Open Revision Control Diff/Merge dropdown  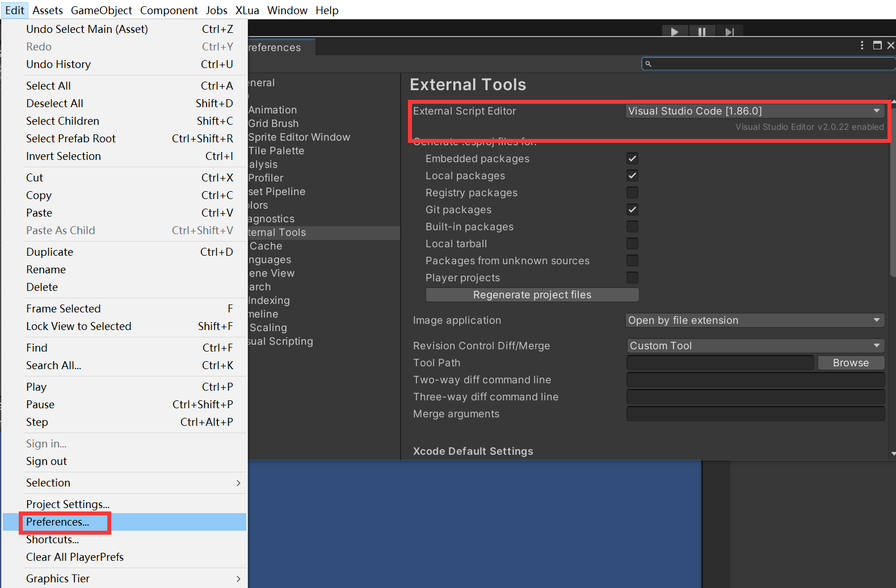(755, 345)
